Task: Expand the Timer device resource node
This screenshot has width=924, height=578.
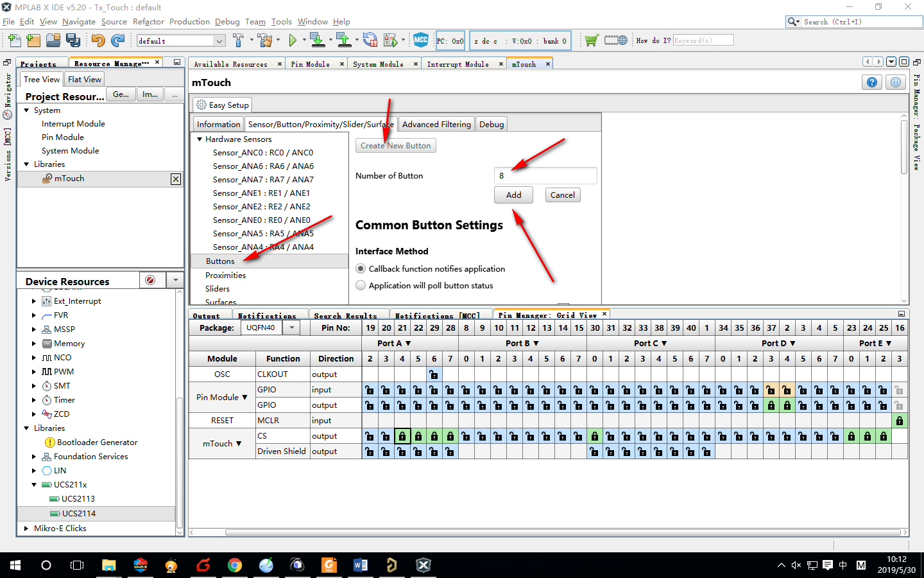Action: click(34, 400)
